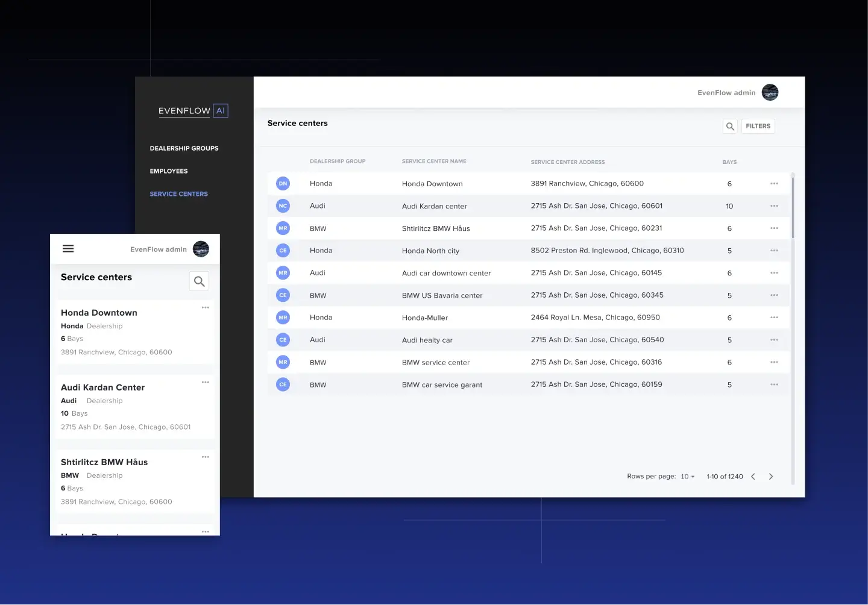868x605 pixels.
Task: Click the DN avatar badge in Honda Downtown row
Action: [x=283, y=183]
